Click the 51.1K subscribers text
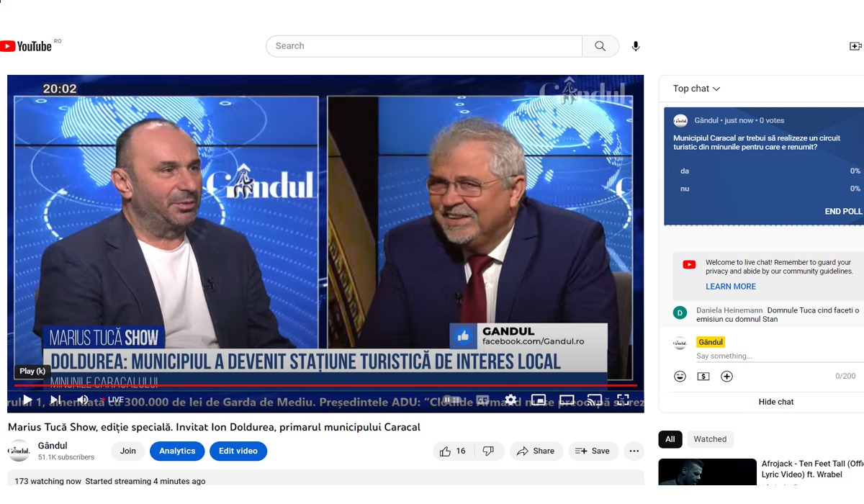This screenshot has width=864, height=504. point(66,457)
